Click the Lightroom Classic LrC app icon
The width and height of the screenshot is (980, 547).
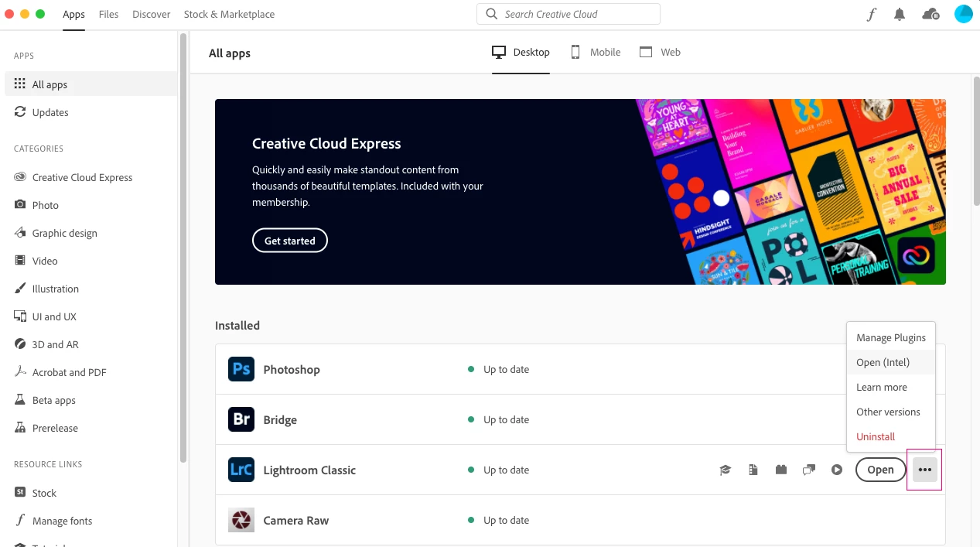[x=241, y=470]
